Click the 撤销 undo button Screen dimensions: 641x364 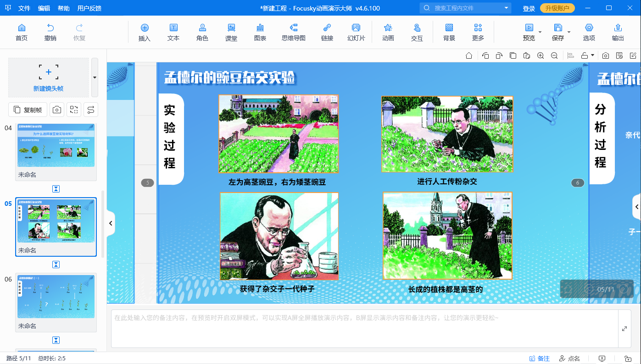click(x=50, y=33)
